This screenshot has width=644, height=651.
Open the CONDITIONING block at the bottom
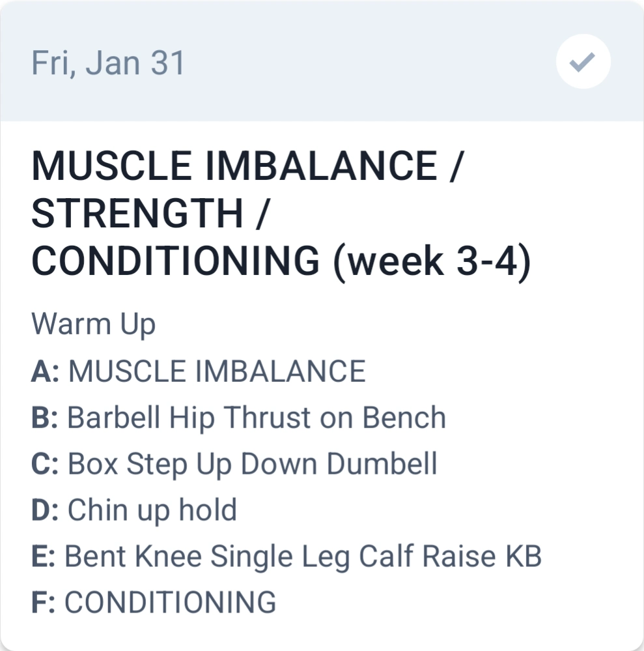[x=170, y=602]
